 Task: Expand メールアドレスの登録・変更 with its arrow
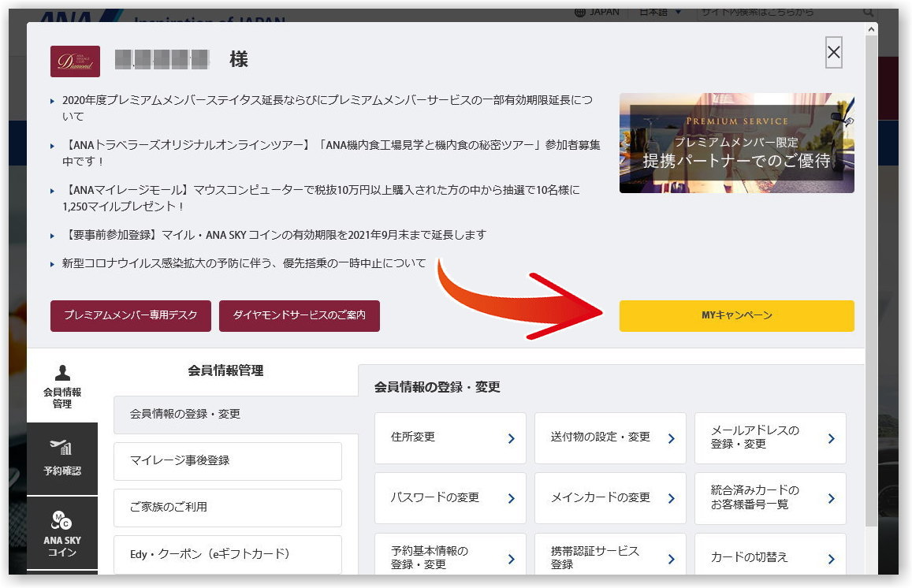coord(831,438)
